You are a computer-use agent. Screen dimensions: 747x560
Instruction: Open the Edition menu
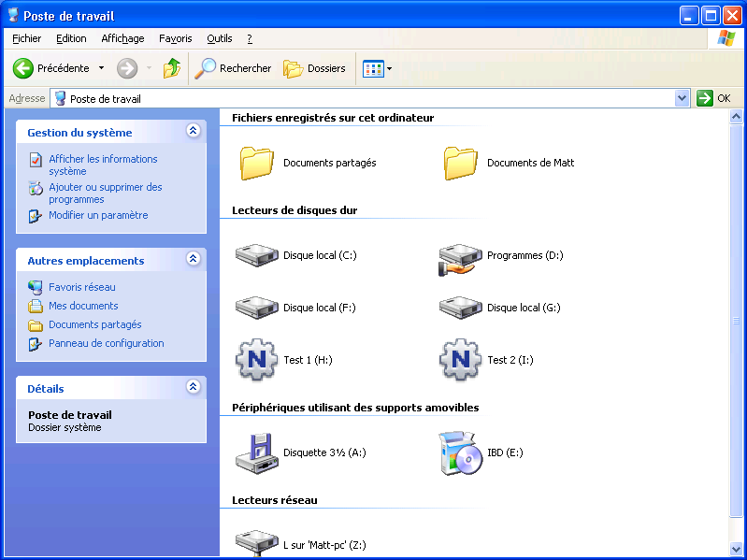[x=71, y=38]
